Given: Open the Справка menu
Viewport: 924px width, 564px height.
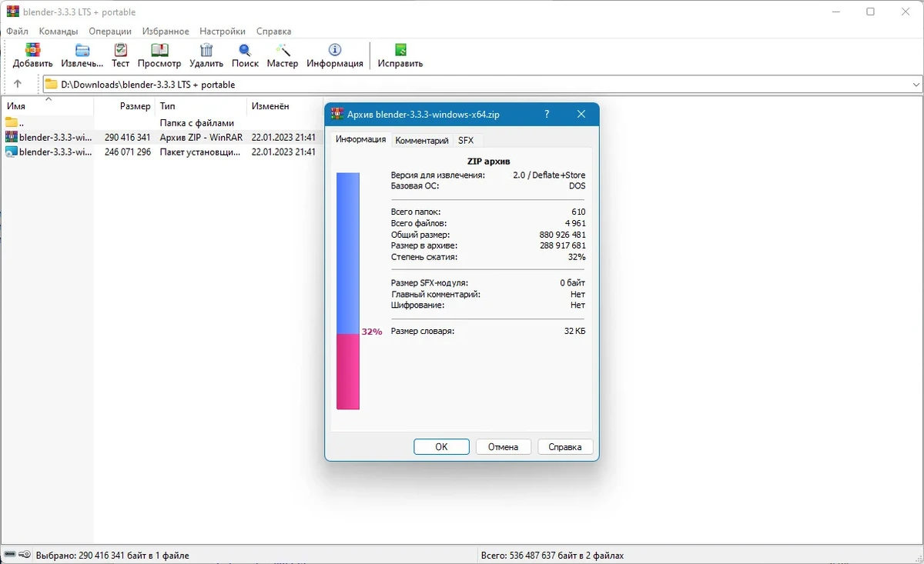Looking at the screenshot, I should tap(273, 32).
